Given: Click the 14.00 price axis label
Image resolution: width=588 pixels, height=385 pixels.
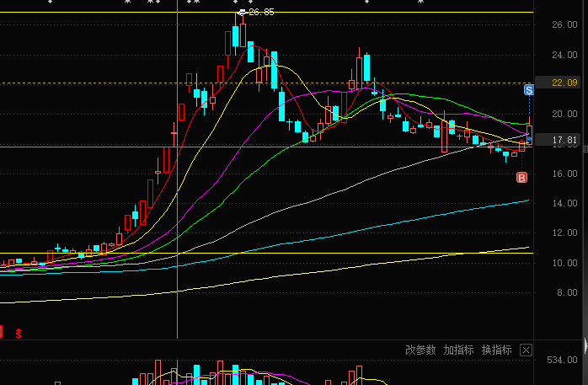Looking at the screenshot, I should click(x=564, y=203).
